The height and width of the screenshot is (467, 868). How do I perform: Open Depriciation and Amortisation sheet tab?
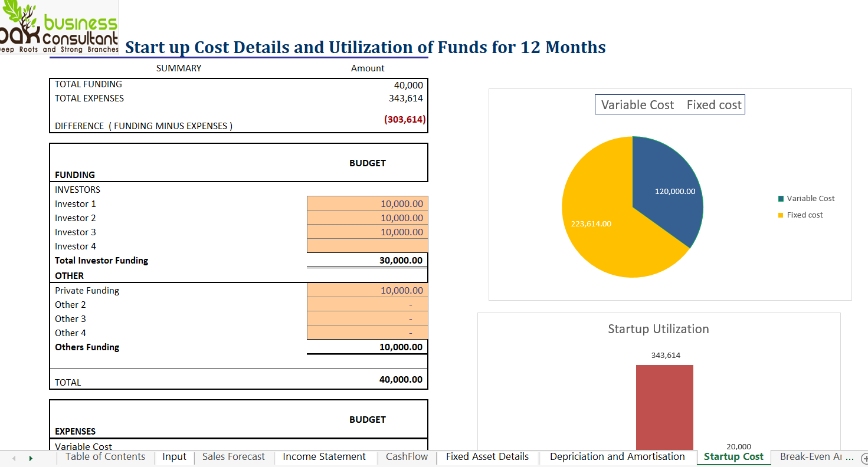[x=617, y=457]
